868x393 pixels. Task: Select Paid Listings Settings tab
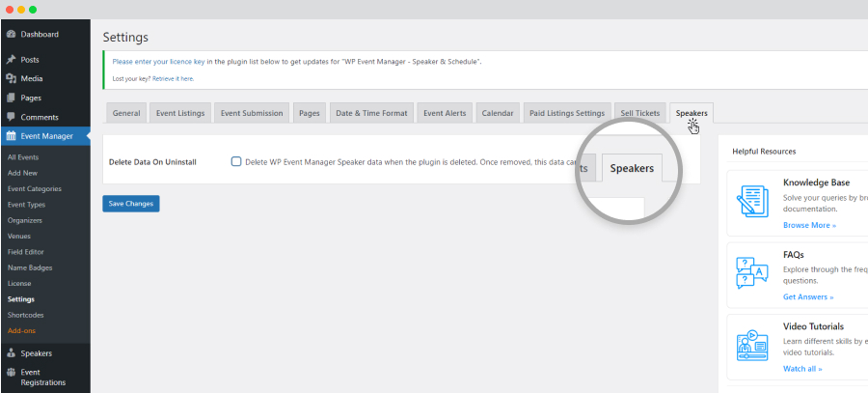[x=567, y=113]
